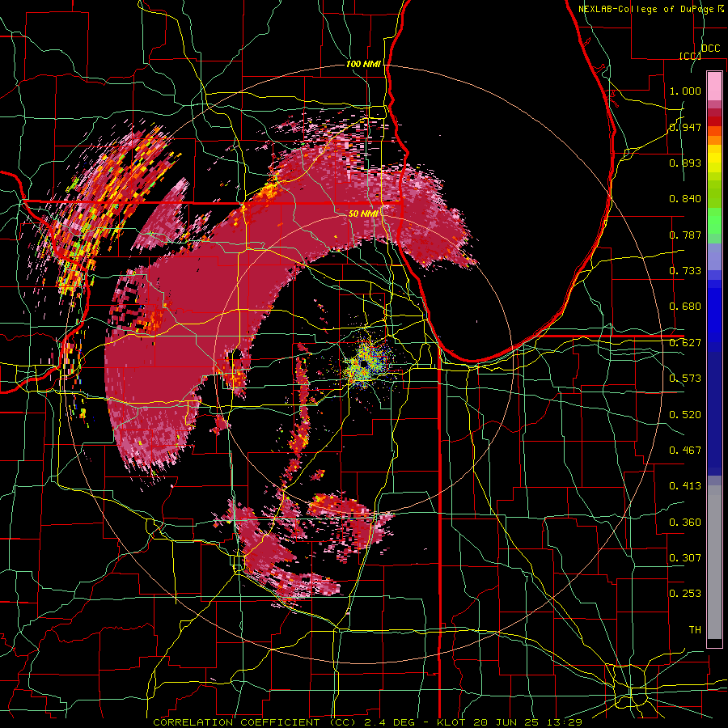
Task: Click the radar site clutter at map center
Action: pyautogui.click(x=365, y=365)
